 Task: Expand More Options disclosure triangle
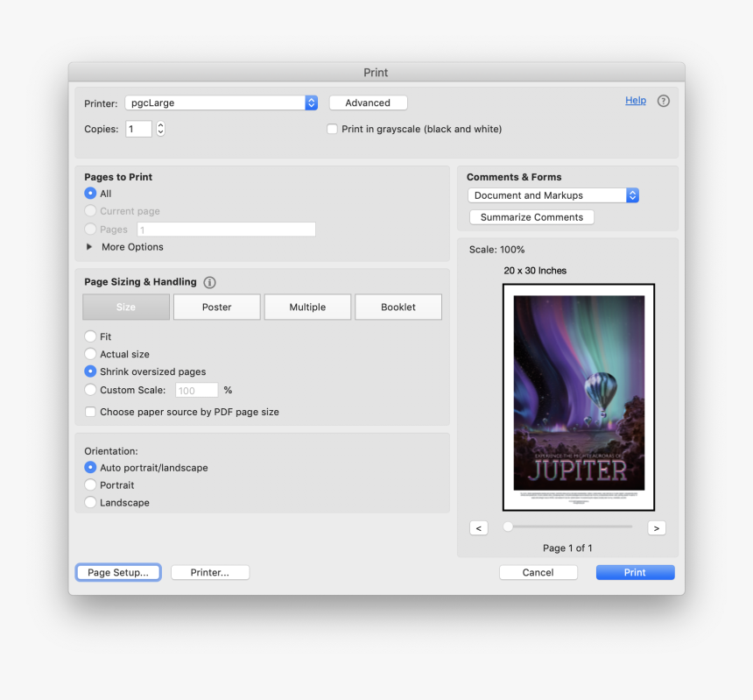tap(88, 247)
